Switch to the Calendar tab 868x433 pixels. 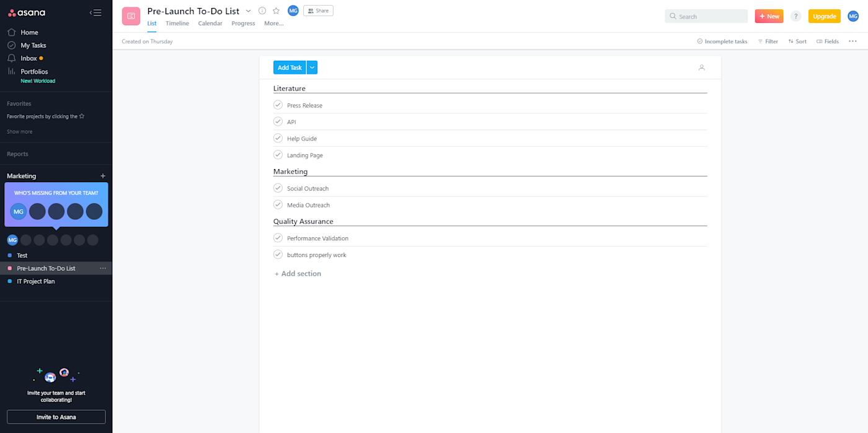[210, 24]
